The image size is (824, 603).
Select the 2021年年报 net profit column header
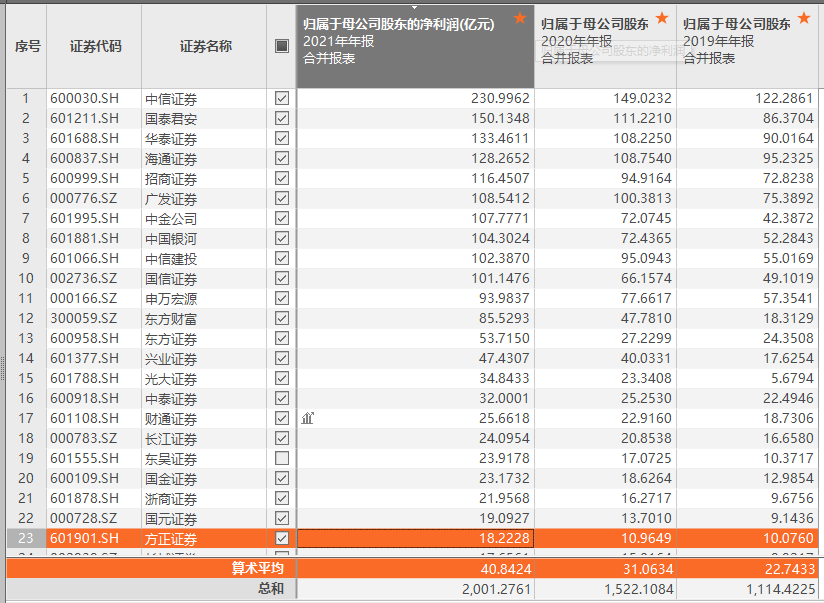415,46
